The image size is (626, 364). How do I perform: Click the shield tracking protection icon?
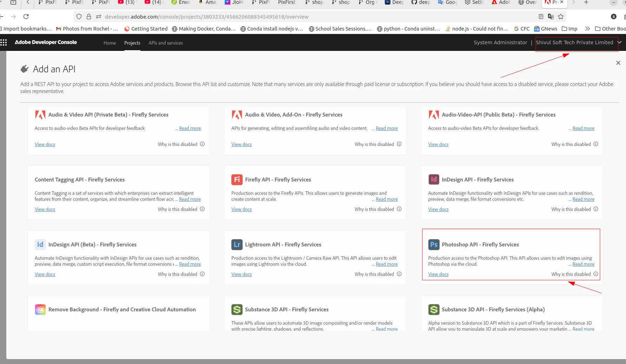79,16
